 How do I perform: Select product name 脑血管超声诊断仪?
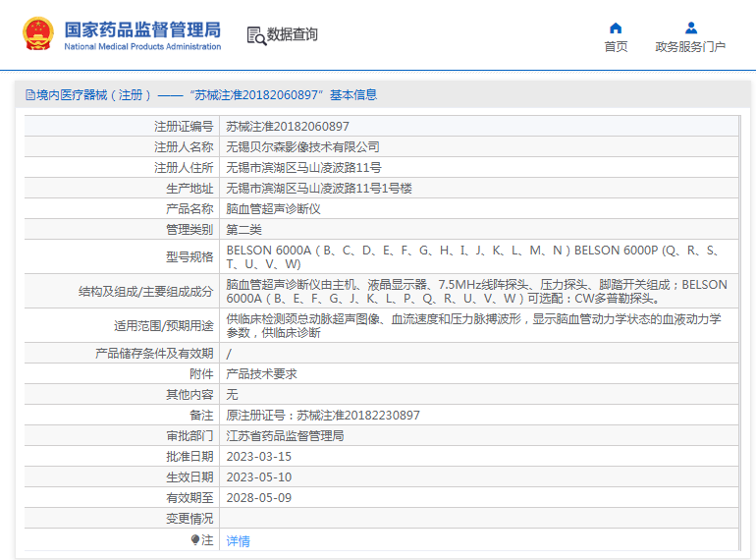click(273, 209)
